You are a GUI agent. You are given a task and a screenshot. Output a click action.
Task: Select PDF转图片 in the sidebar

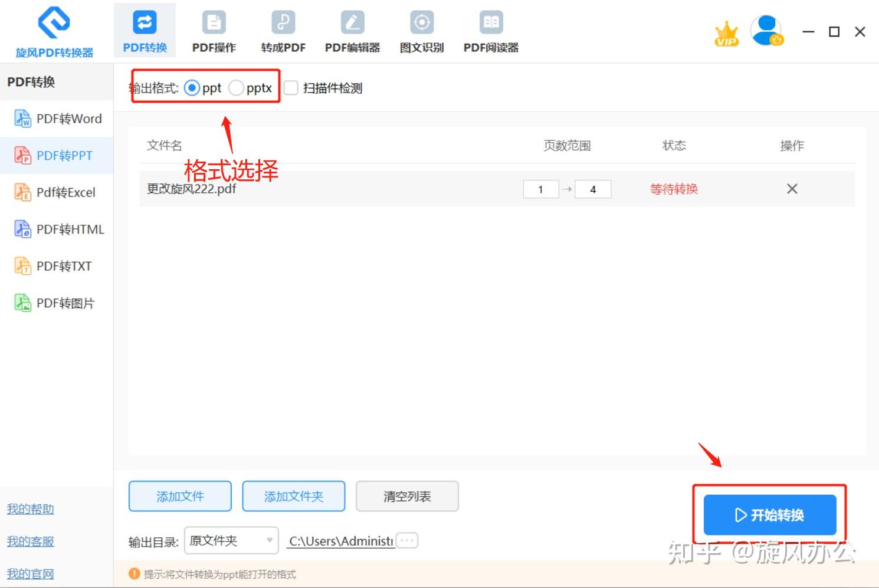57,303
